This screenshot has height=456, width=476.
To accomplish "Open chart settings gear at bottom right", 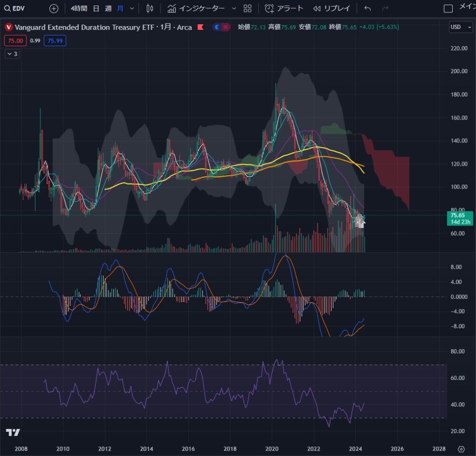I will coord(461,449).
